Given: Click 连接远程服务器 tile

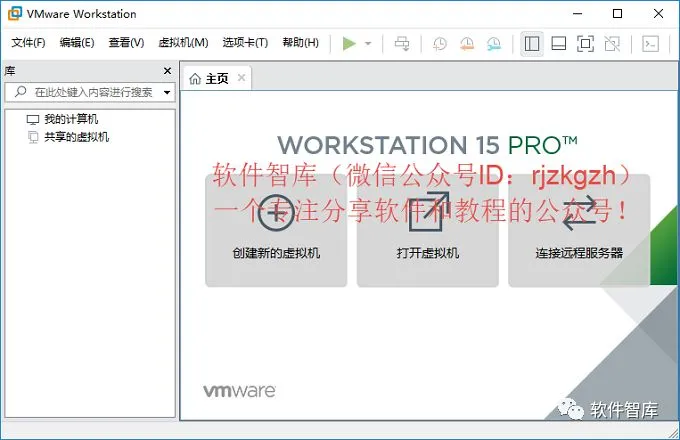Looking at the screenshot, I should [579, 231].
